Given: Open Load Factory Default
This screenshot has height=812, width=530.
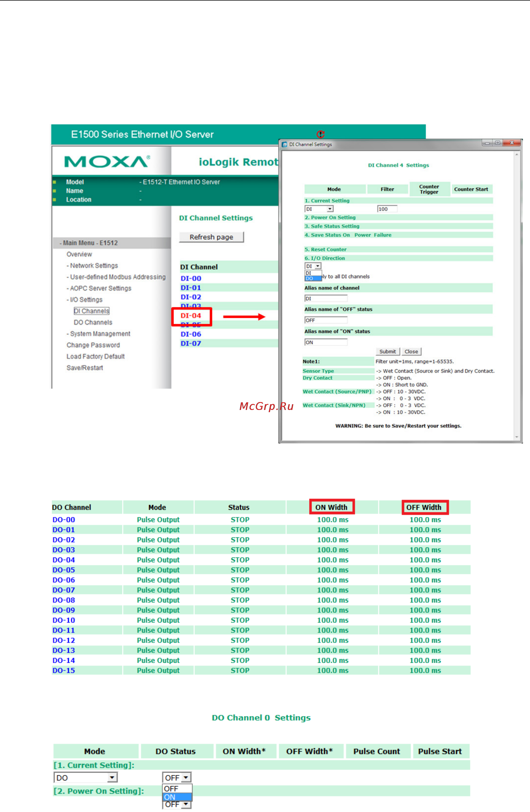Looking at the screenshot, I should (x=96, y=356).
